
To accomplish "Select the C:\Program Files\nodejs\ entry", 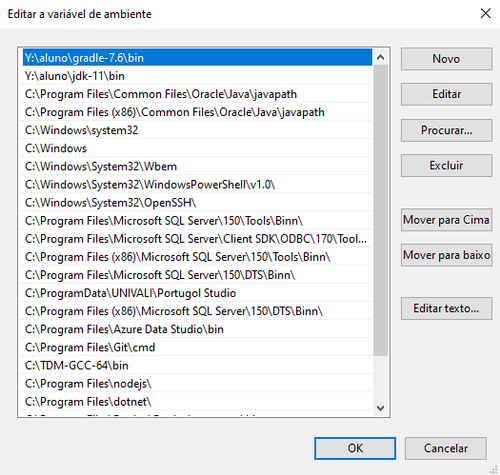I will tap(196, 384).
